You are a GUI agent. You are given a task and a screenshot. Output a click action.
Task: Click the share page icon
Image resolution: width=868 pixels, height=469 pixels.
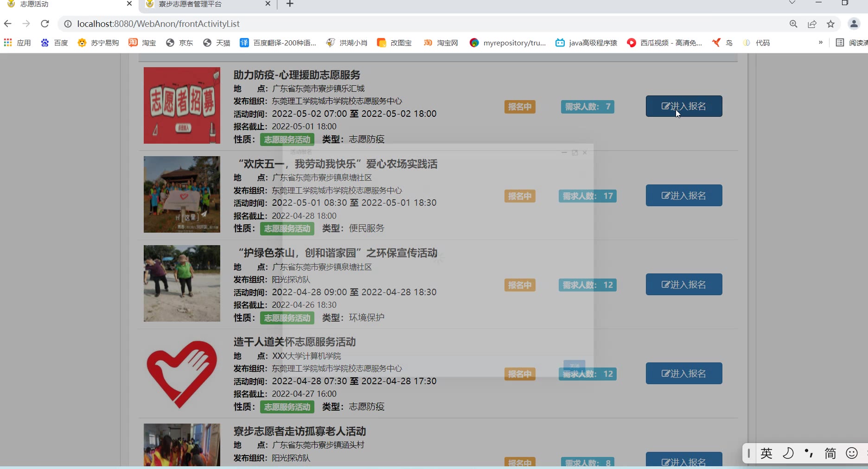click(812, 24)
